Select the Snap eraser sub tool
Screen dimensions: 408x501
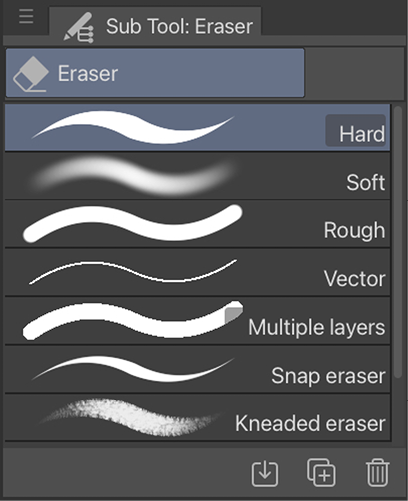coord(197,369)
